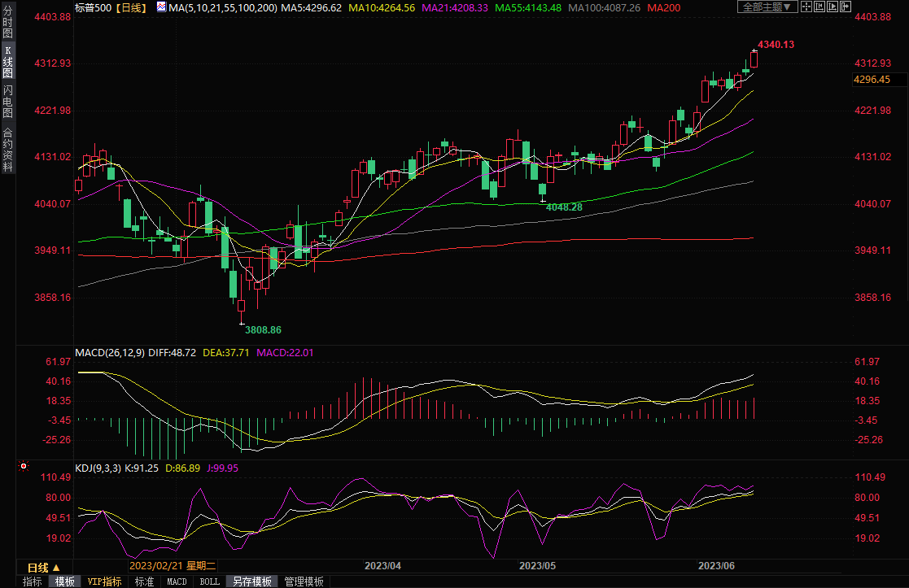Select the 指标 bottom tab
Viewport: 909px width, 588px height.
(x=33, y=581)
